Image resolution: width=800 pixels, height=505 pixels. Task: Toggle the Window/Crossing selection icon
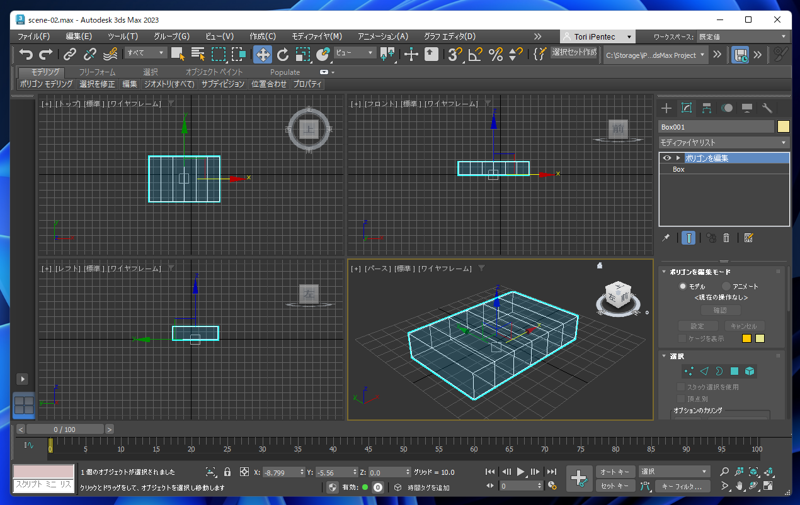tap(239, 54)
